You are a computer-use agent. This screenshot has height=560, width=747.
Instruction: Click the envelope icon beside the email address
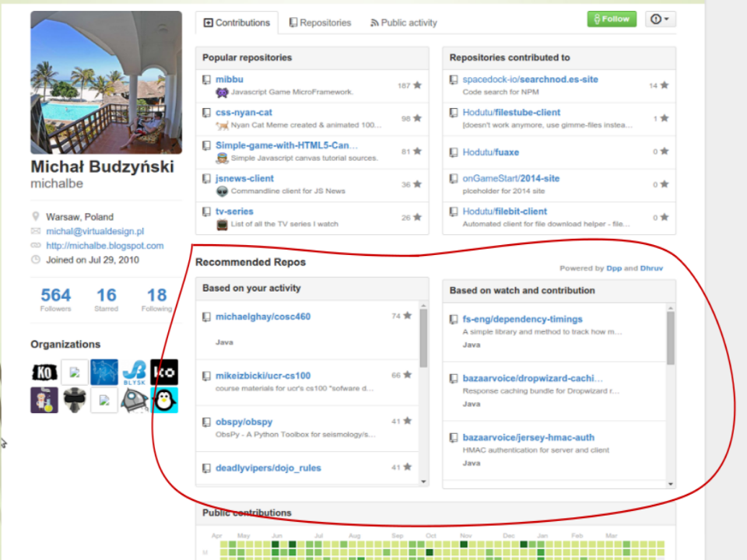click(x=36, y=231)
